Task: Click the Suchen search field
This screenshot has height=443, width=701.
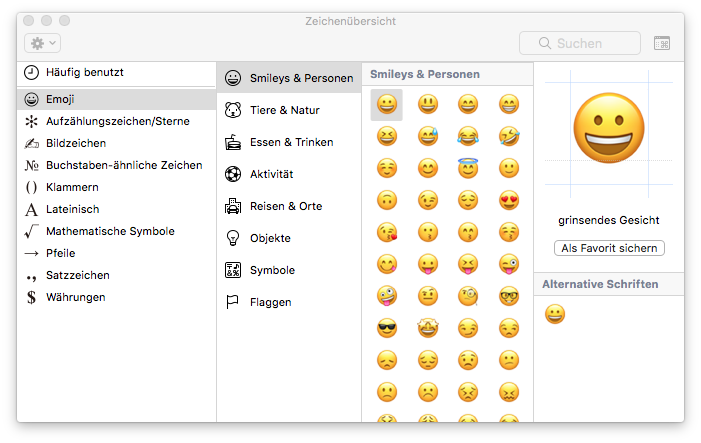Action: coord(580,43)
